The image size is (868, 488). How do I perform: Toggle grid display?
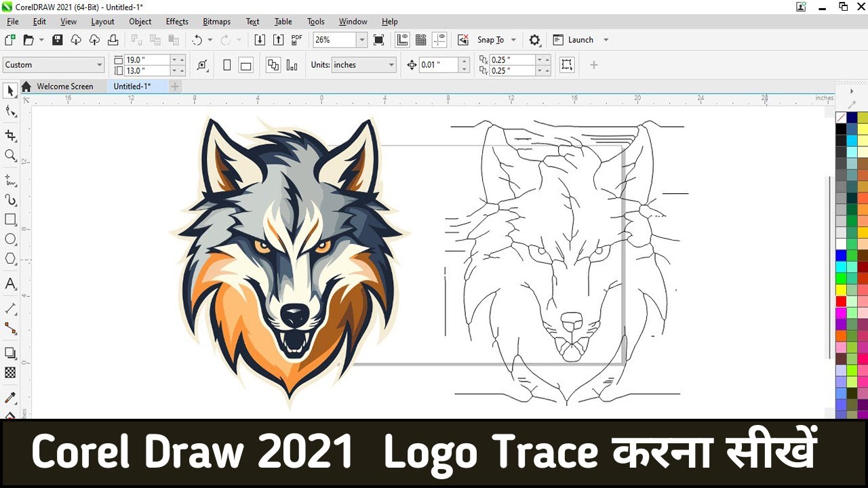[x=420, y=40]
